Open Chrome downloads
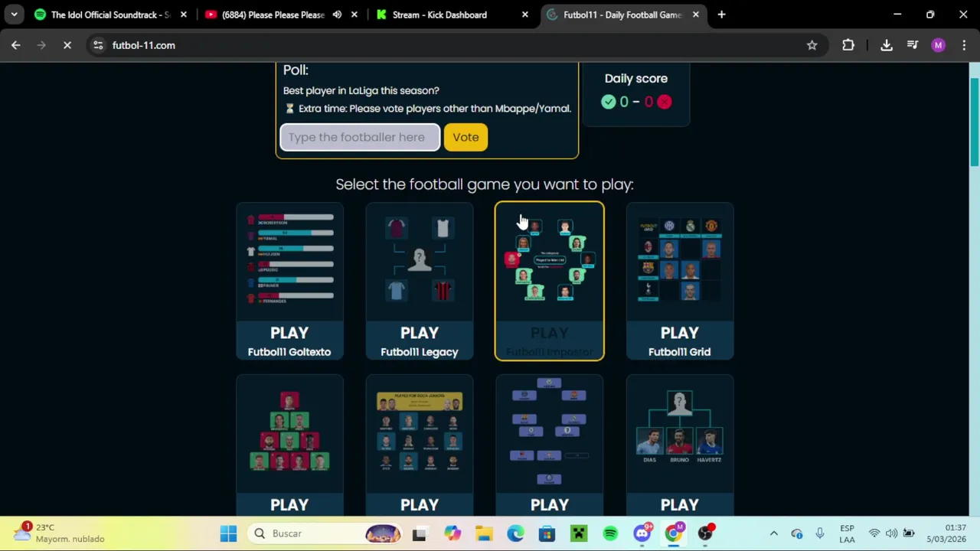 pyautogui.click(x=887, y=45)
